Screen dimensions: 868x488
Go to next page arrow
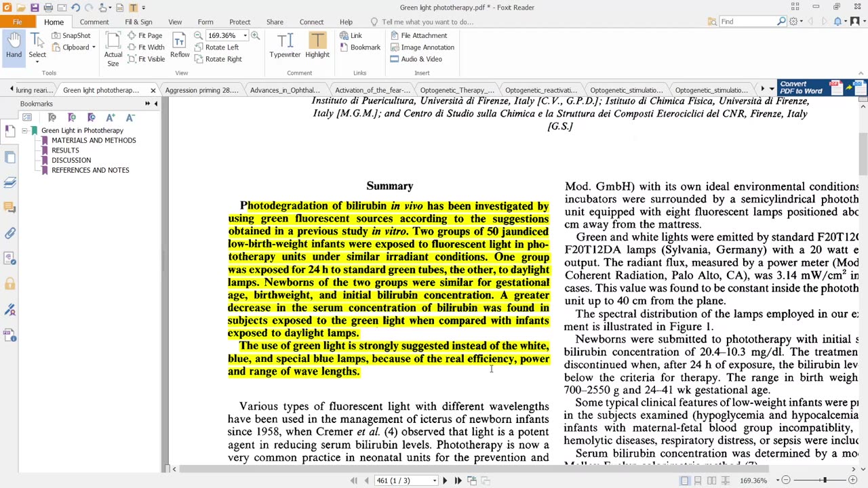tap(445, 481)
